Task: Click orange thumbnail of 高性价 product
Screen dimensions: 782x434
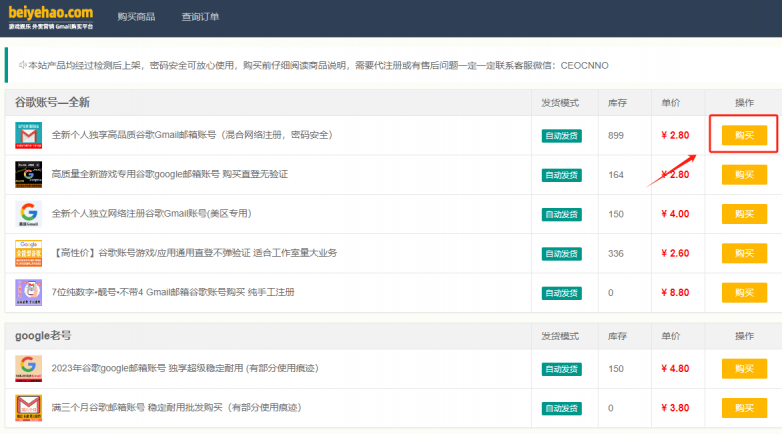Action: coord(28,253)
